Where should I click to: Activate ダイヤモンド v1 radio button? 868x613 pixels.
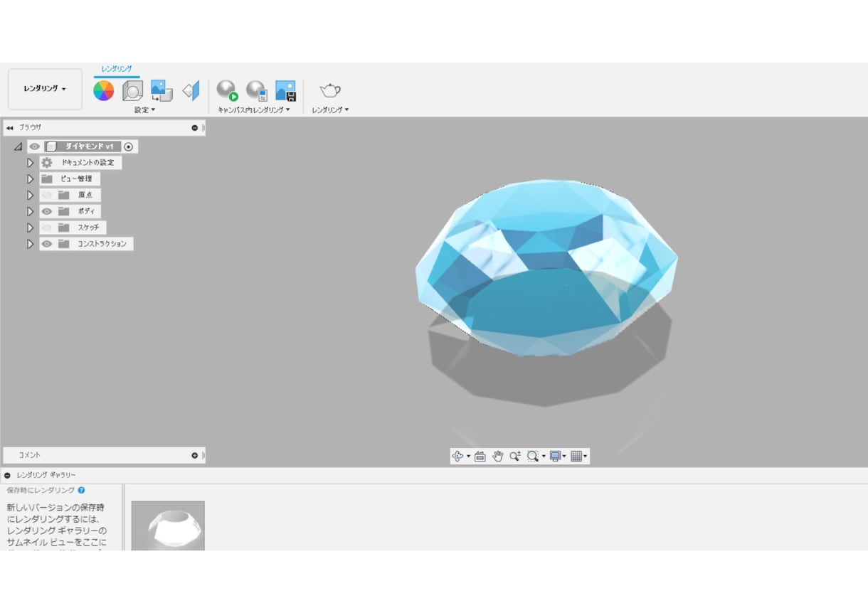click(x=129, y=146)
